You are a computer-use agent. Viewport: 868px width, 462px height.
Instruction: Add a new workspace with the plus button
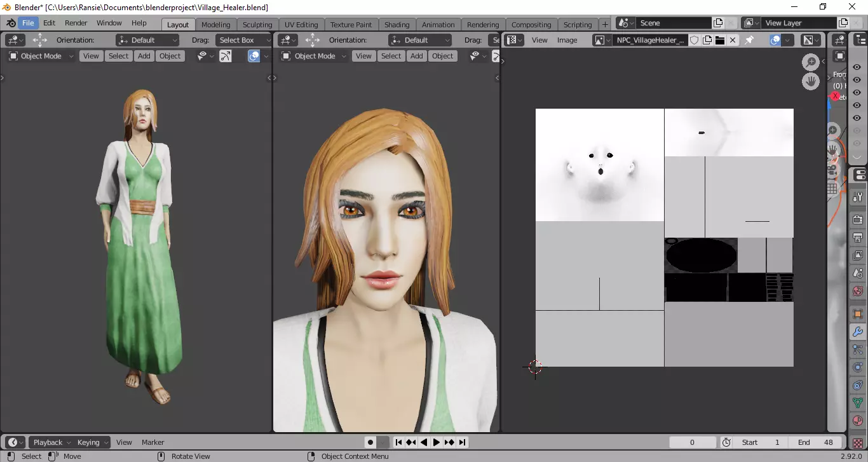coord(605,24)
